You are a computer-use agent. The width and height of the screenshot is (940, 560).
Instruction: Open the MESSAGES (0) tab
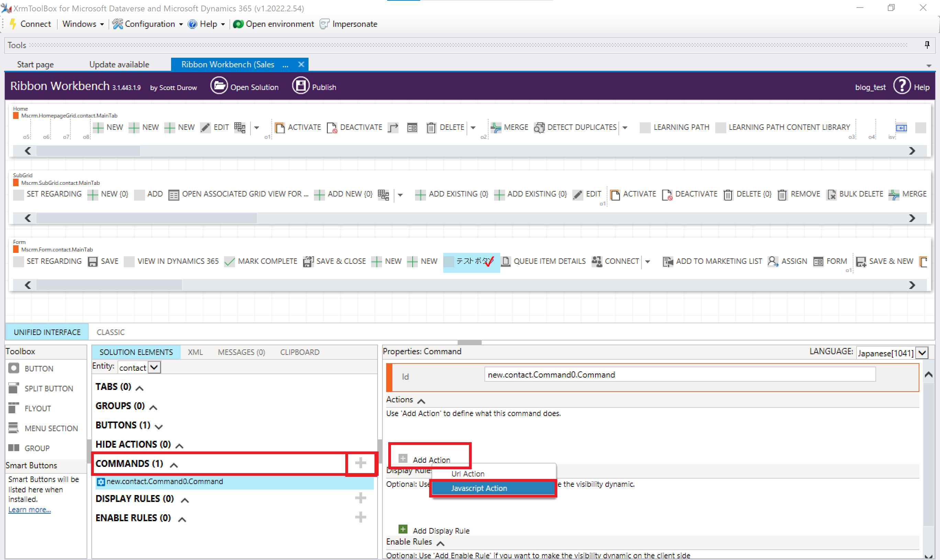click(x=241, y=352)
